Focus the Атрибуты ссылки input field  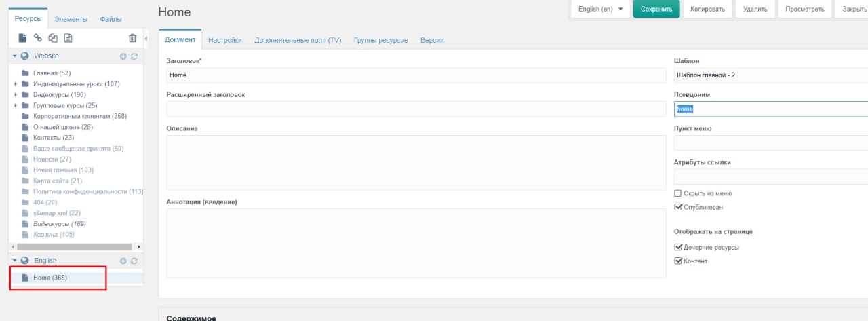[771, 176]
